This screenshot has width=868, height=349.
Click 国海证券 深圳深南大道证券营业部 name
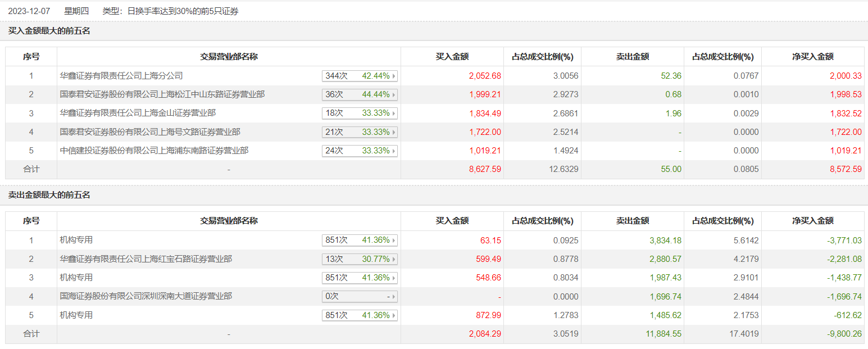click(146, 296)
